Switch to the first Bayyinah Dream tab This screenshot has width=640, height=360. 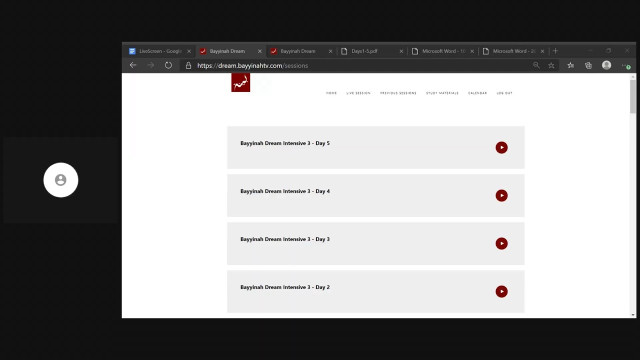pyautogui.click(x=231, y=51)
